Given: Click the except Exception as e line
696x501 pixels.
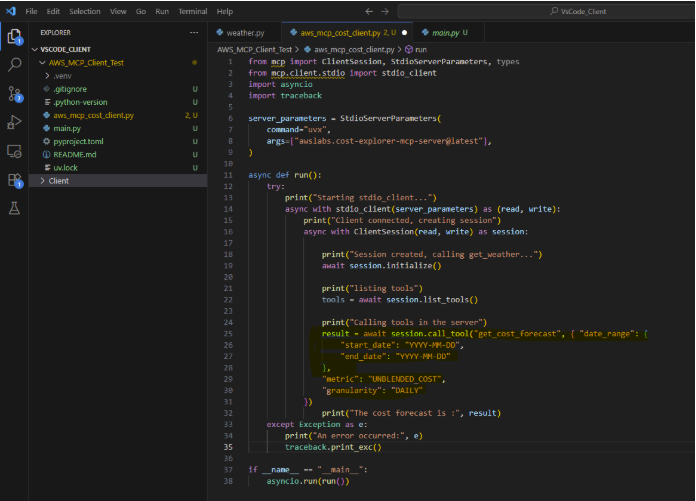Looking at the screenshot, I should point(317,424).
